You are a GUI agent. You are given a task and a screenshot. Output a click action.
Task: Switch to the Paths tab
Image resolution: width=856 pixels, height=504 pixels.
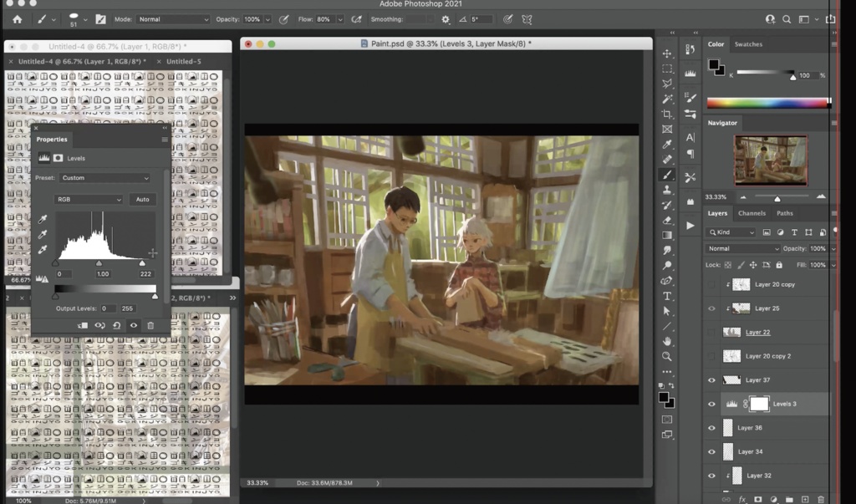pos(784,213)
